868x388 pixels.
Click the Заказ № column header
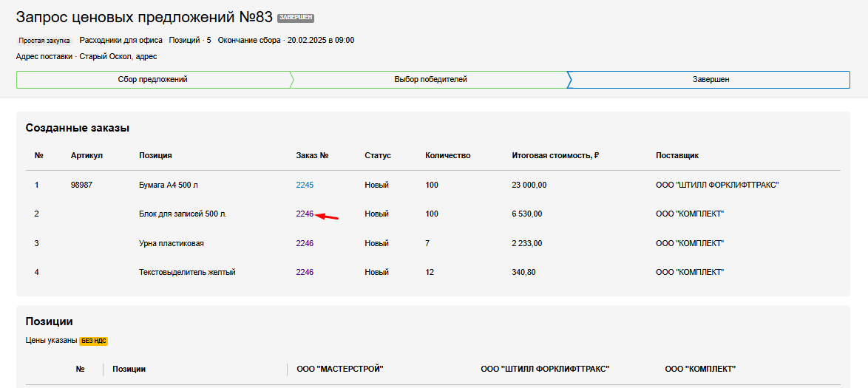coord(312,155)
